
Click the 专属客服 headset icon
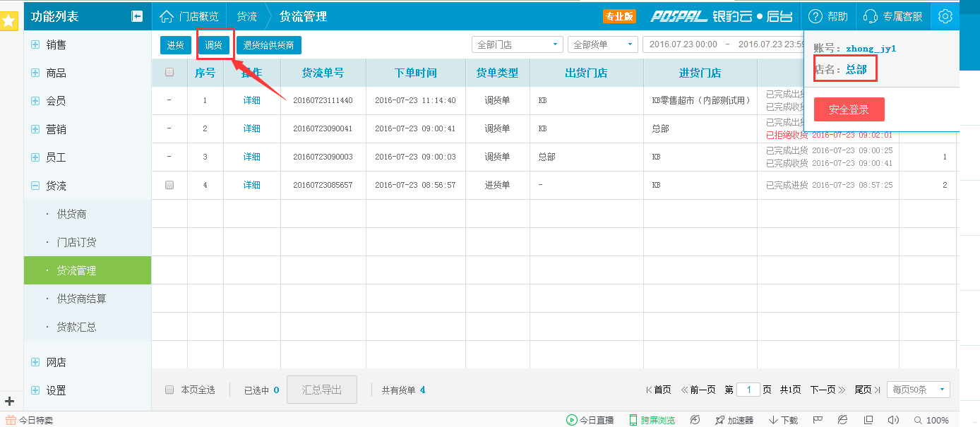871,16
